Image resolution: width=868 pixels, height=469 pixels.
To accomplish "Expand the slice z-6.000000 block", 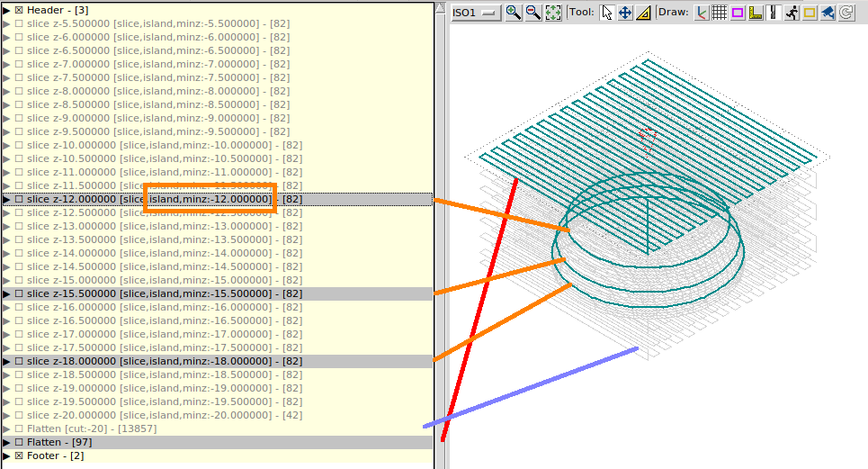I will tap(6, 37).
